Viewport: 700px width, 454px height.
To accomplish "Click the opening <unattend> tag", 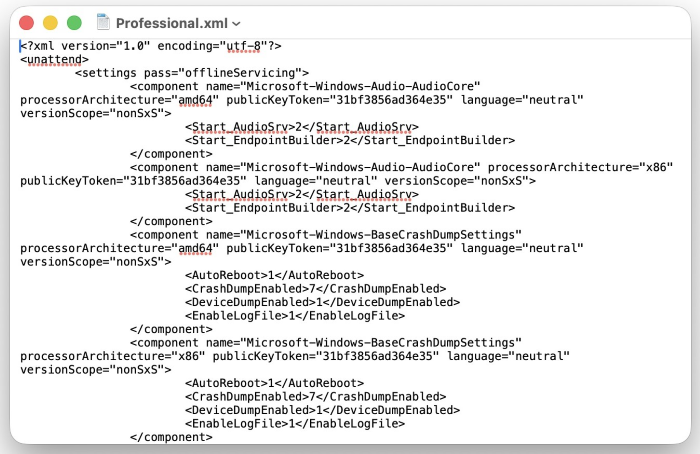I will (54, 60).
